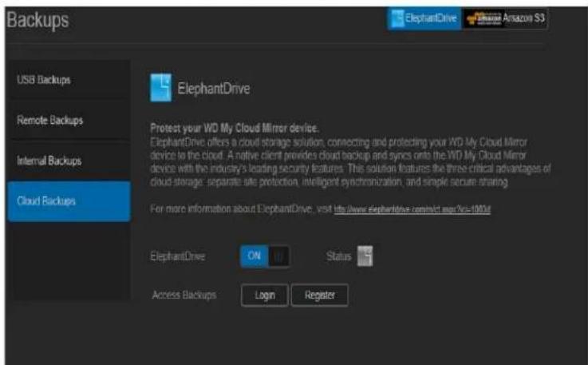Click the ElephantDrive status icon

click(x=365, y=256)
